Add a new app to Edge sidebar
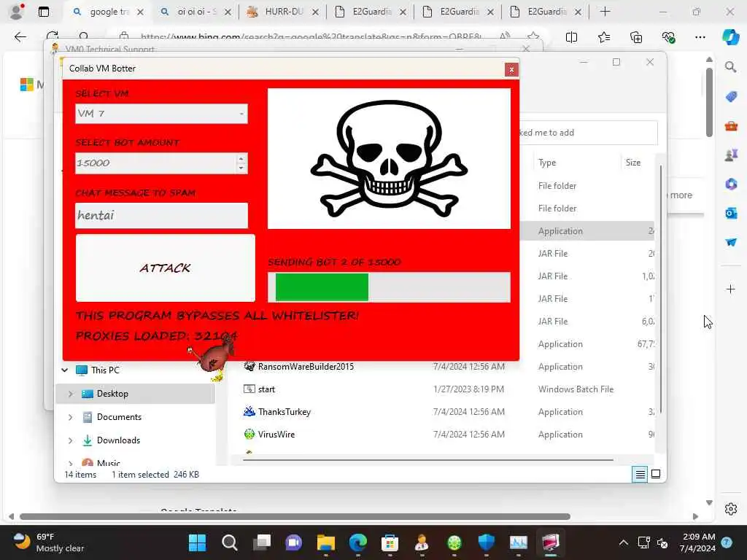747x560 pixels. click(x=731, y=289)
